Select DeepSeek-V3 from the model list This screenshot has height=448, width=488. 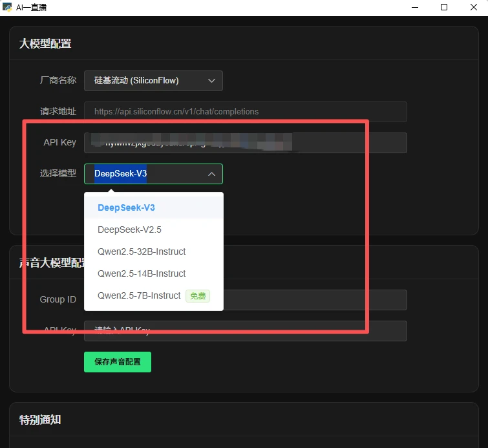(x=127, y=208)
